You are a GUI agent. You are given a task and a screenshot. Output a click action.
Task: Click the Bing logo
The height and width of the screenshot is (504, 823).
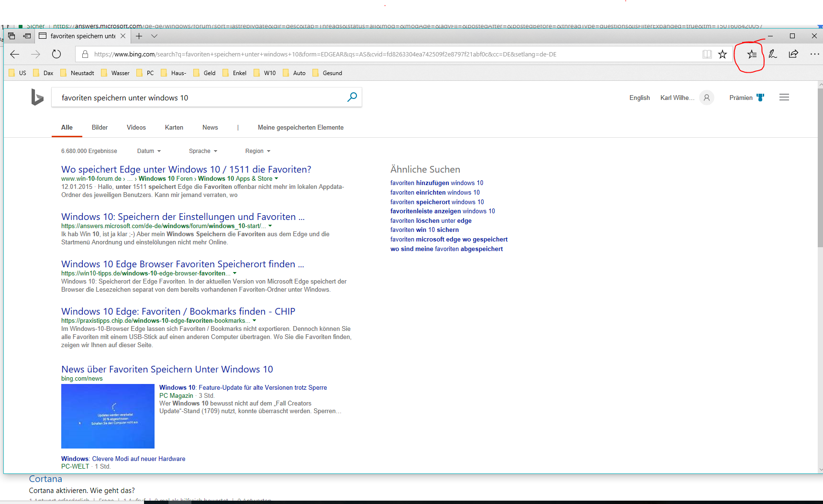[x=37, y=97]
